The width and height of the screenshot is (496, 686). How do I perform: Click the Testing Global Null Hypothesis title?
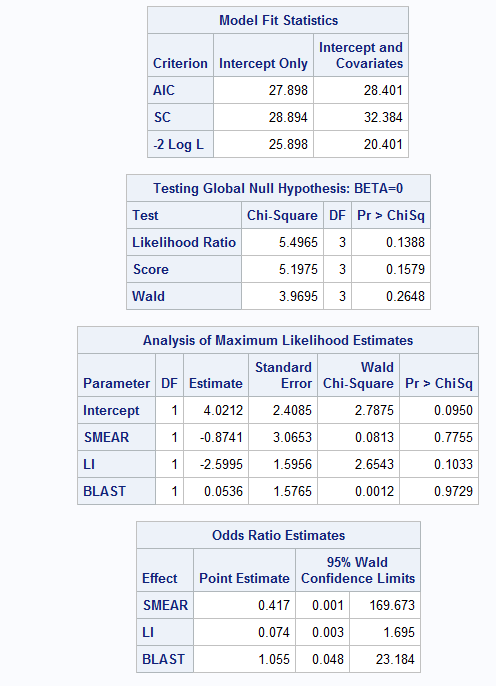(x=278, y=188)
